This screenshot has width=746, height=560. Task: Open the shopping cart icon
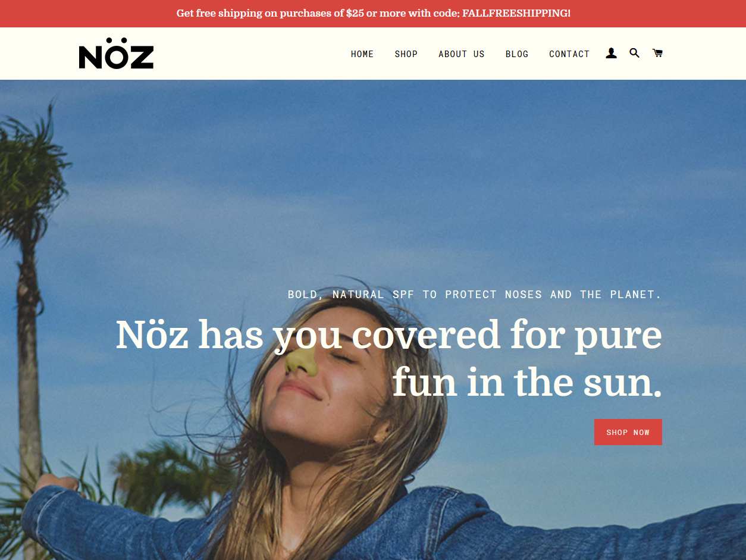click(x=657, y=53)
